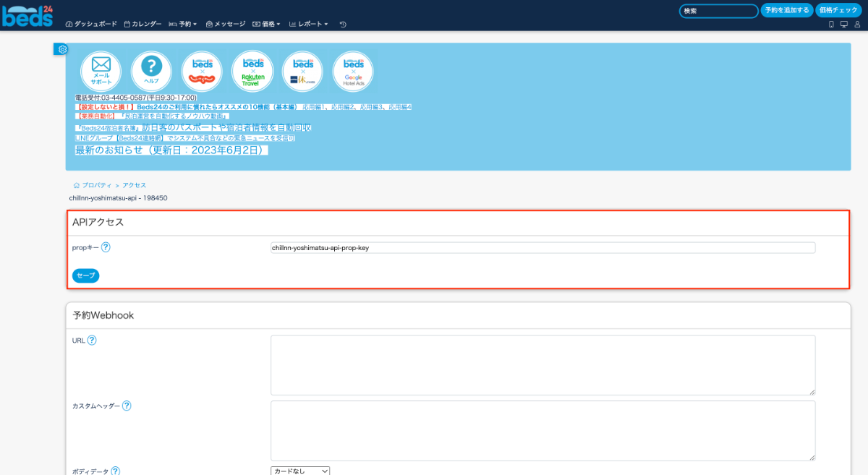Show help for カスタムヘッダー field
Screen dimensions: 868x475
pyautogui.click(x=127, y=406)
